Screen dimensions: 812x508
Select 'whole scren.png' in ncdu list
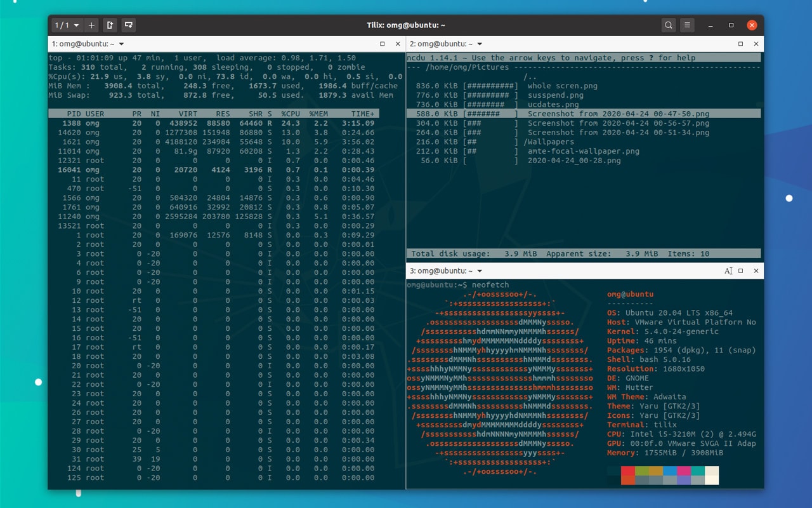click(562, 86)
